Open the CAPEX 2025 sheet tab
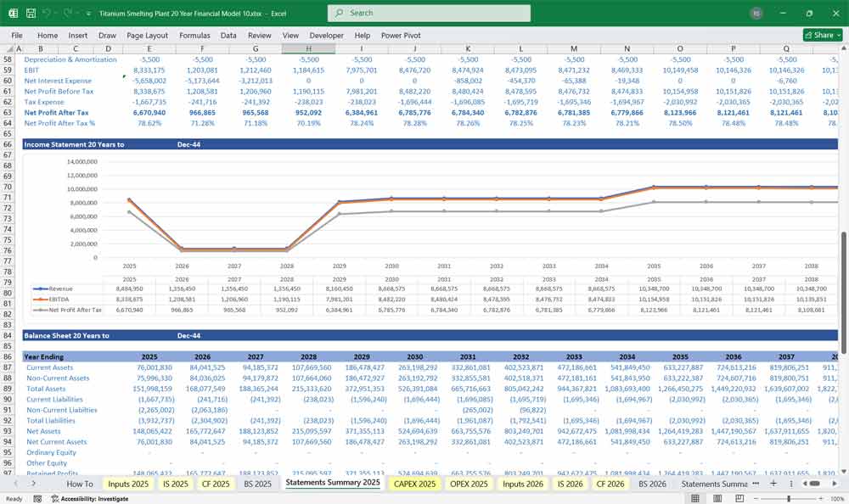Viewport: 849px width, 504px height. [414, 484]
